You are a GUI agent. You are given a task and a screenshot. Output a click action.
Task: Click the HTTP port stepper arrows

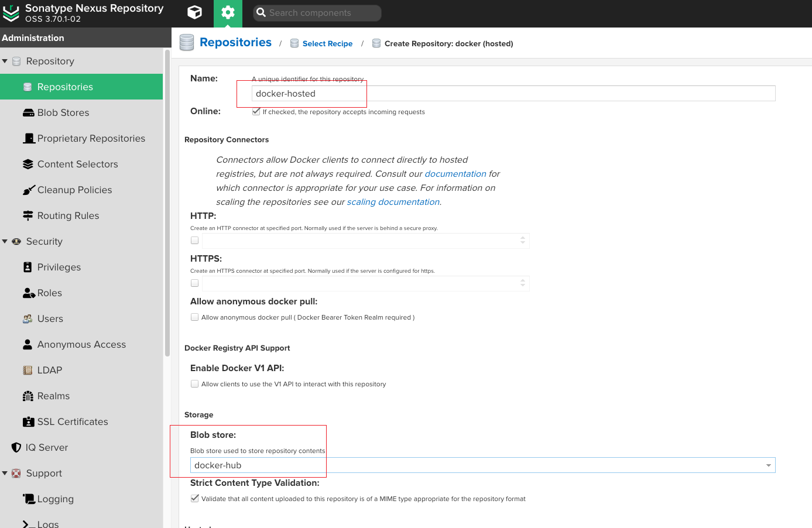pos(523,241)
